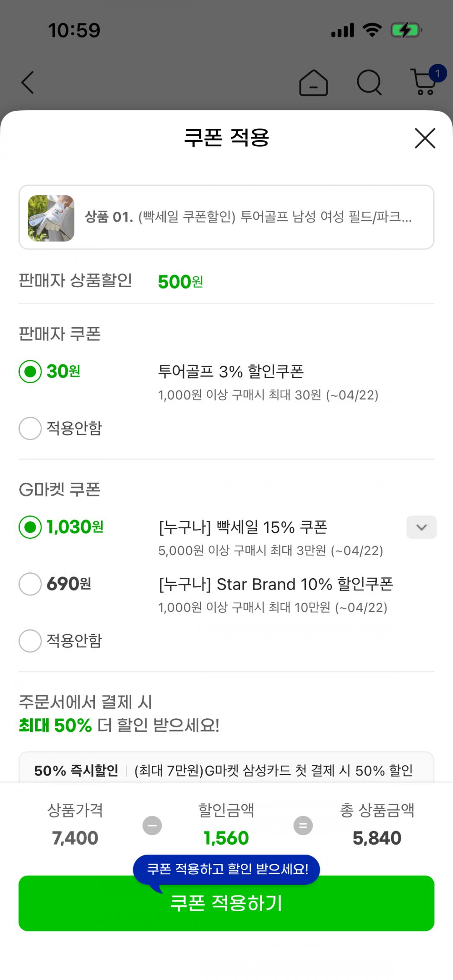Select the 1,030원 빡세일 15% coupon
Viewport: 453px width, 980px height.
(x=30, y=527)
